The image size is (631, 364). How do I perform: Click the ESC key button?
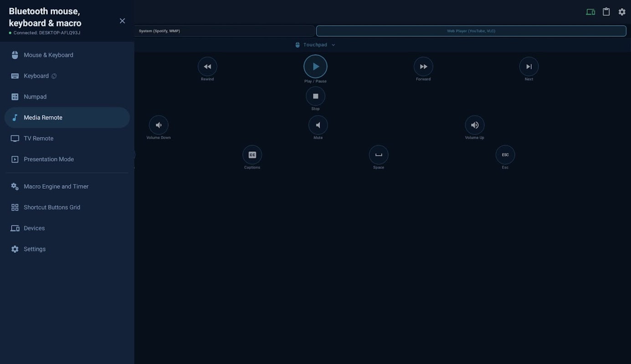pos(505,155)
